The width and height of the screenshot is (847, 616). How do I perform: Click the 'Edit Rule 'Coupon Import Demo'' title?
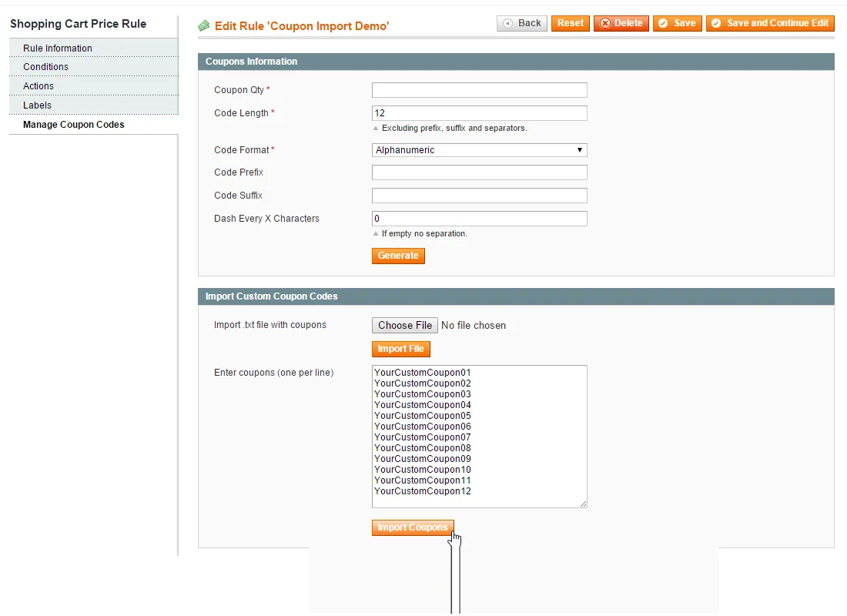pyautogui.click(x=302, y=26)
